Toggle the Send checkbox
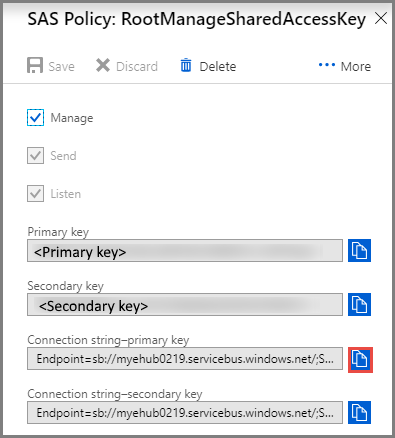 tap(35, 155)
